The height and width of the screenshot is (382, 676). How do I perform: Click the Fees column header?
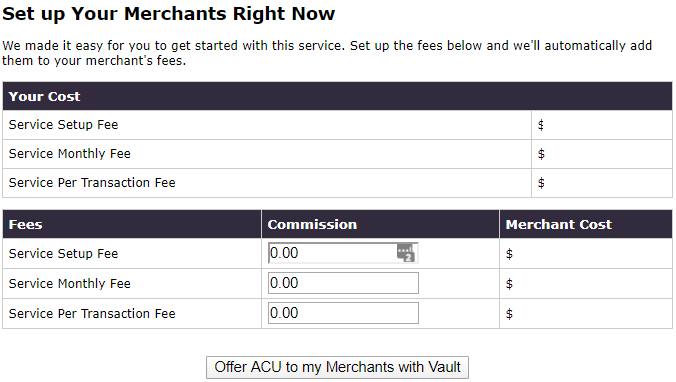point(132,224)
